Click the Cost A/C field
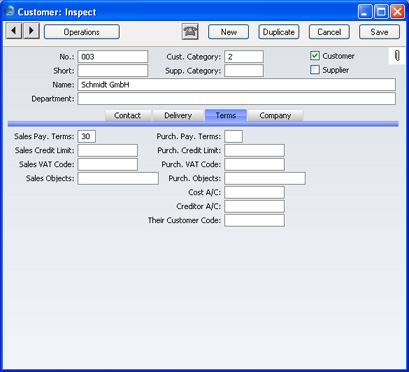 [254, 192]
